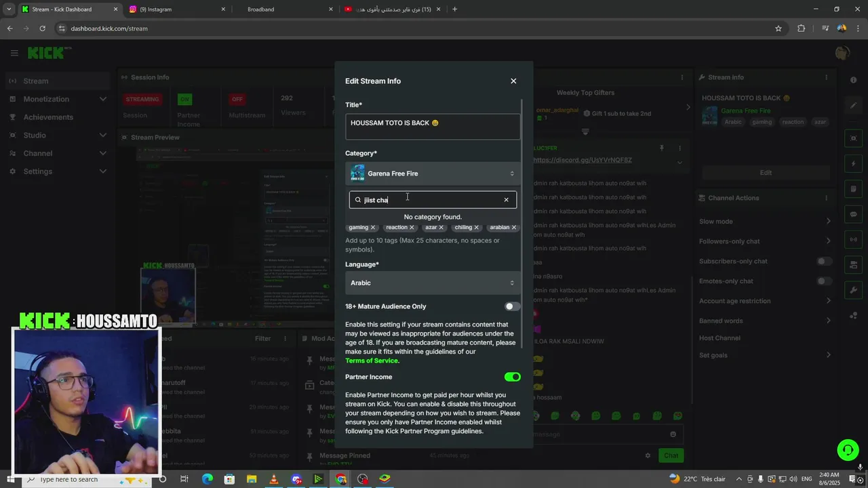Open the Terms of Service link

372,361
